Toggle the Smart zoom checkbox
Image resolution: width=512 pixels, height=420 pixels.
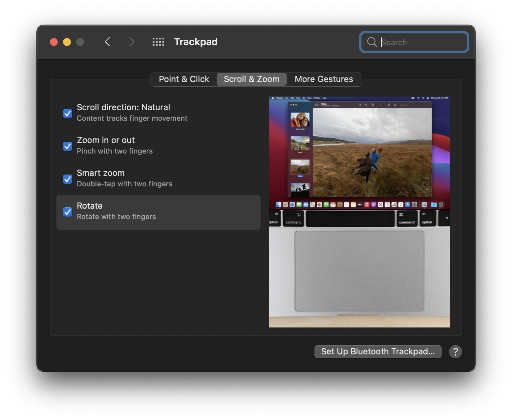click(x=67, y=179)
